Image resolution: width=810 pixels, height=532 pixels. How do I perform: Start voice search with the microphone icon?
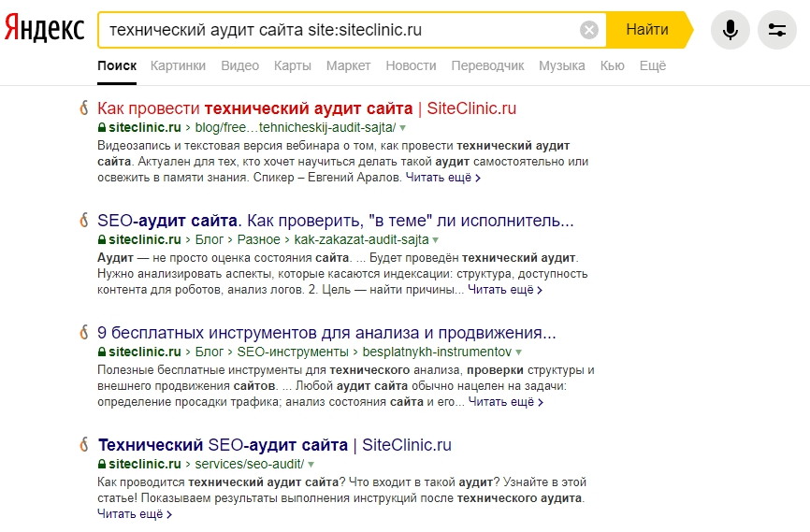pyautogui.click(x=730, y=30)
